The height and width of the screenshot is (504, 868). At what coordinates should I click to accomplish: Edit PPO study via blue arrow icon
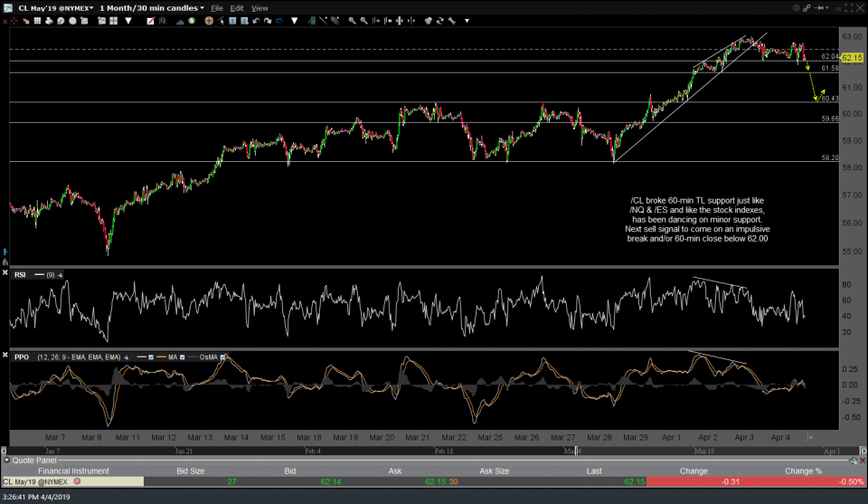(x=127, y=357)
